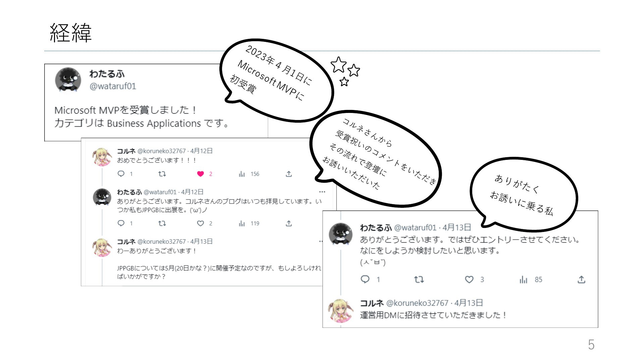The image size is (644, 362).
Task: Open view analytics showing 156 views
Action: point(249,174)
